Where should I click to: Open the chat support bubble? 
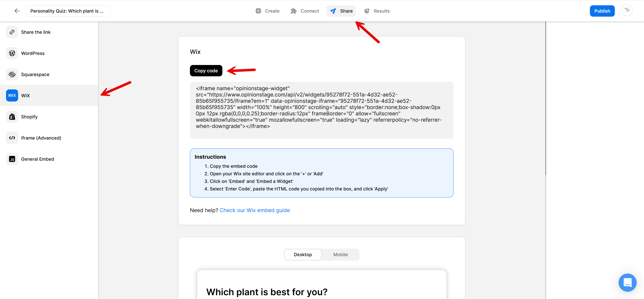coord(627,283)
